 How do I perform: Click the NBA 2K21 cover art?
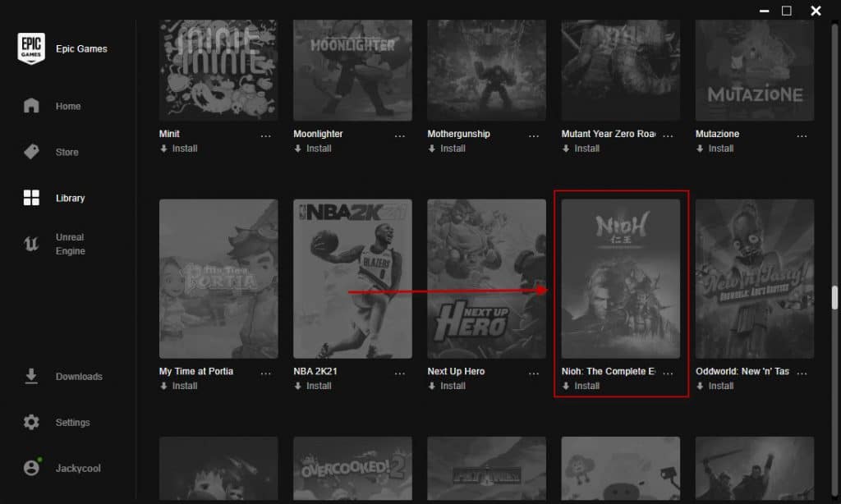click(353, 279)
